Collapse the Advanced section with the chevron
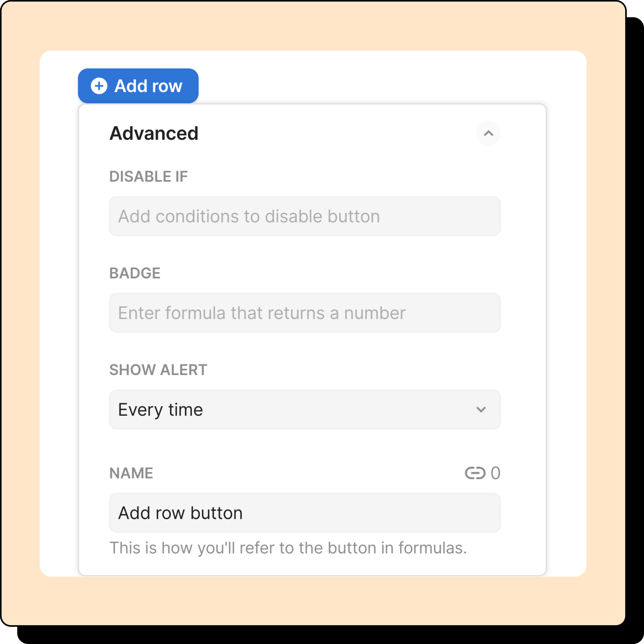The image size is (644, 644). click(x=488, y=133)
